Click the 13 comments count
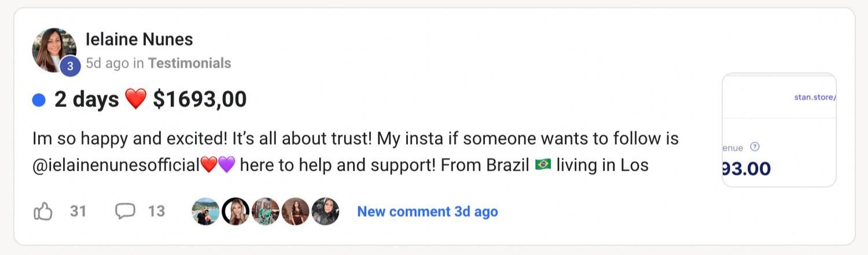This screenshot has height=255, width=868. point(157,212)
